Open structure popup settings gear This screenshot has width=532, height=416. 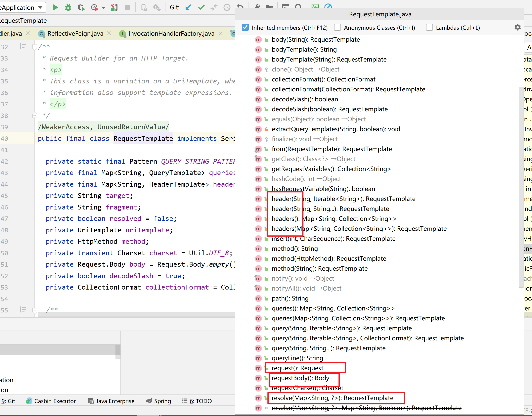click(517, 27)
